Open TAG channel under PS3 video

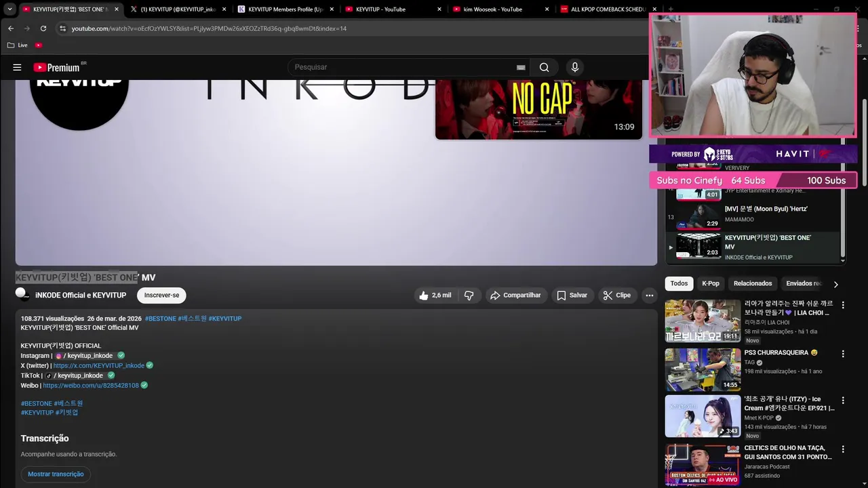click(749, 363)
